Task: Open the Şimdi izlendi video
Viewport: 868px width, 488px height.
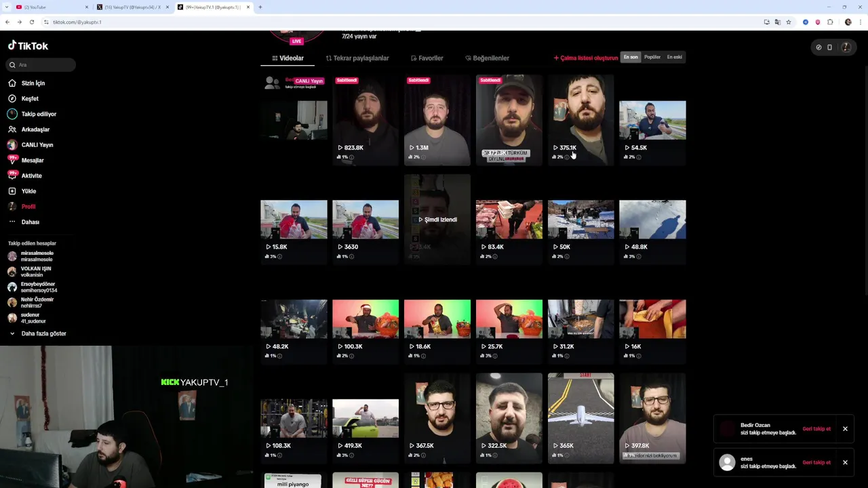Action: (x=437, y=220)
